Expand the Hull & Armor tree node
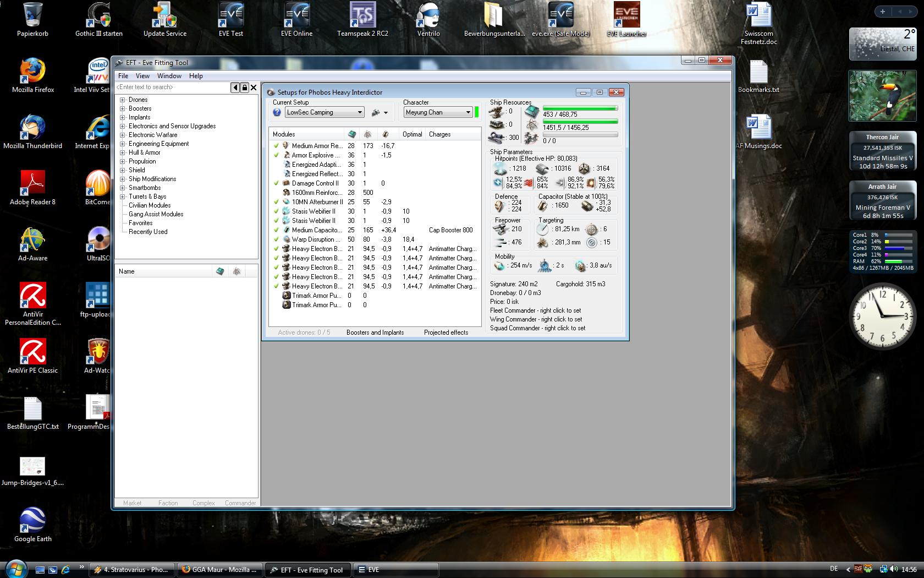The height and width of the screenshot is (578, 924). click(x=123, y=152)
